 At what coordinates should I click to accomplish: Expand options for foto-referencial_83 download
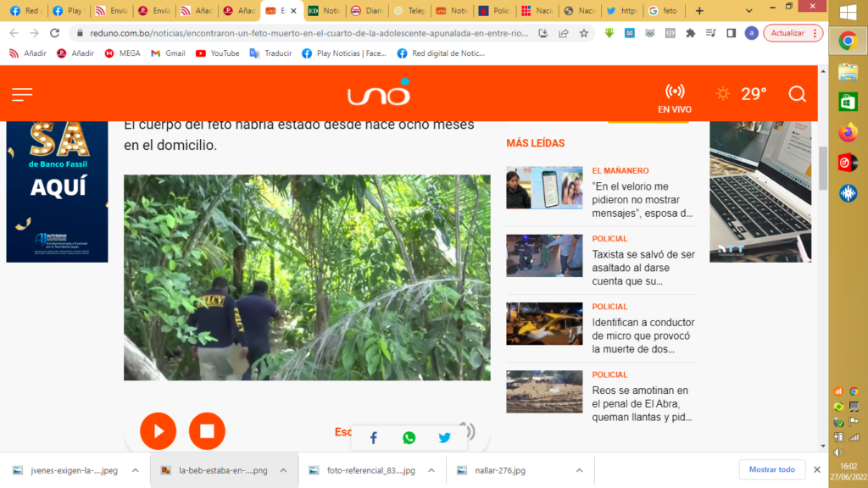pos(431,470)
